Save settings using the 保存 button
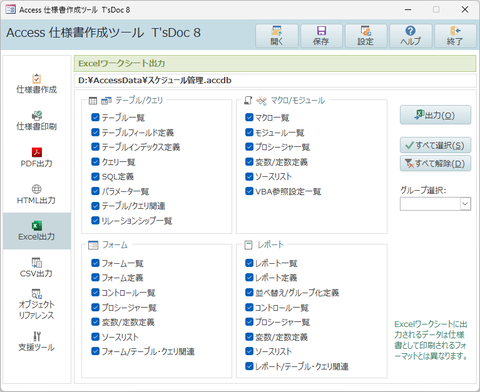This screenshot has width=480, height=392. coord(321,36)
